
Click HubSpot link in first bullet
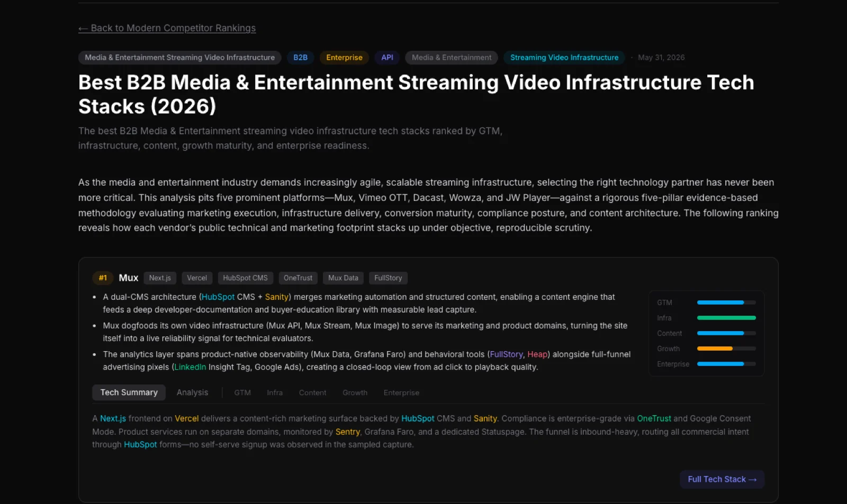click(218, 297)
